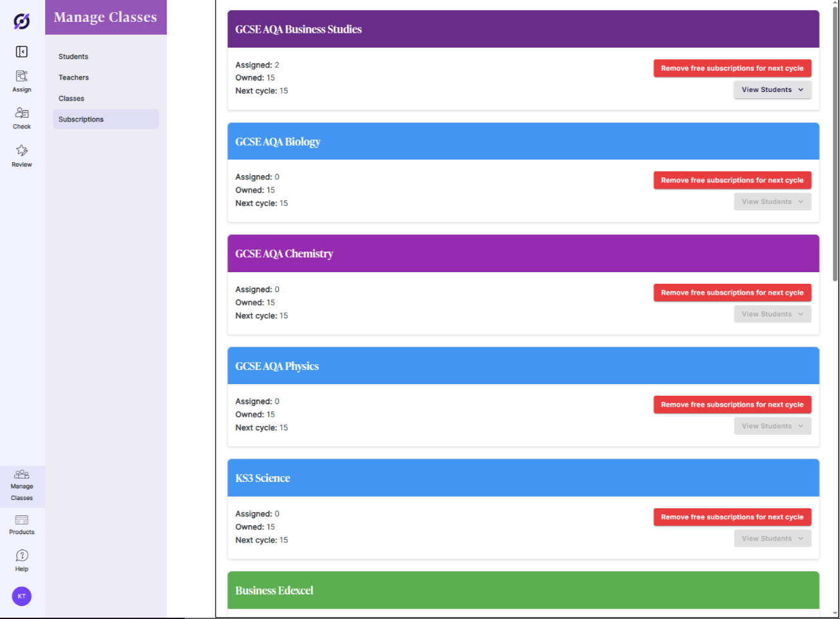Click the app logo icon
840x619 pixels.
[x=22, y=21]
